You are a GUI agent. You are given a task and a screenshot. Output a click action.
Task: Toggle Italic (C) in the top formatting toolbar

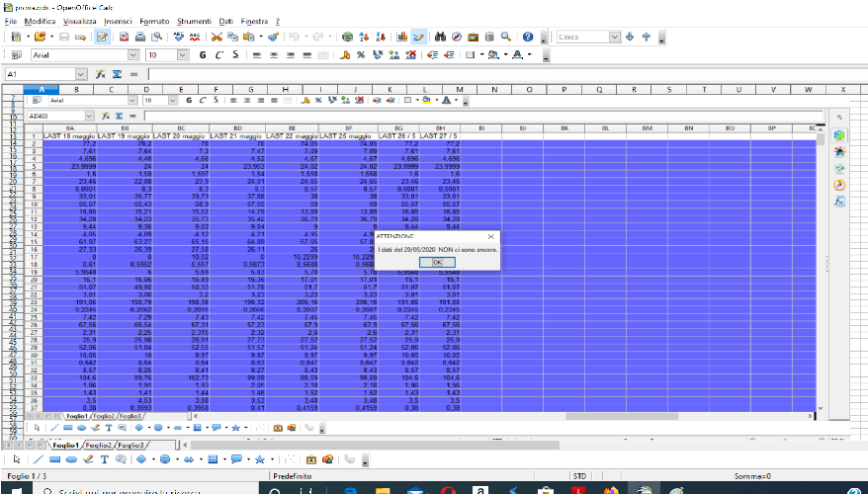coord(218,54)
